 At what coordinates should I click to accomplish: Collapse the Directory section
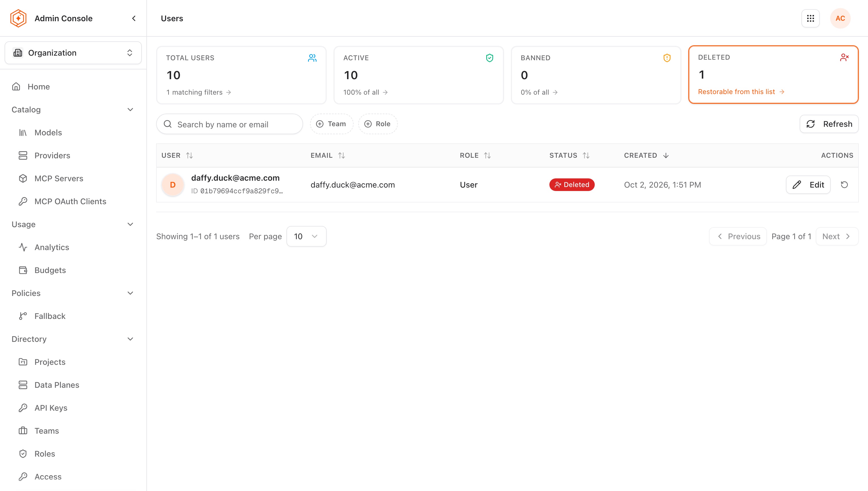(x=73, y=339)
